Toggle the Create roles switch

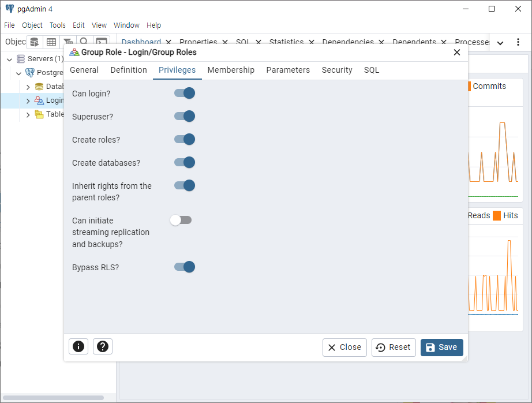pyautogui.click(x=185, y=139)
